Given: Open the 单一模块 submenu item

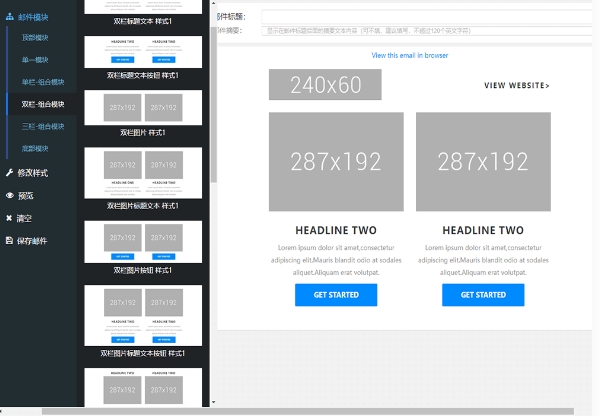Looking at the screenshot, I should [35, 60].
